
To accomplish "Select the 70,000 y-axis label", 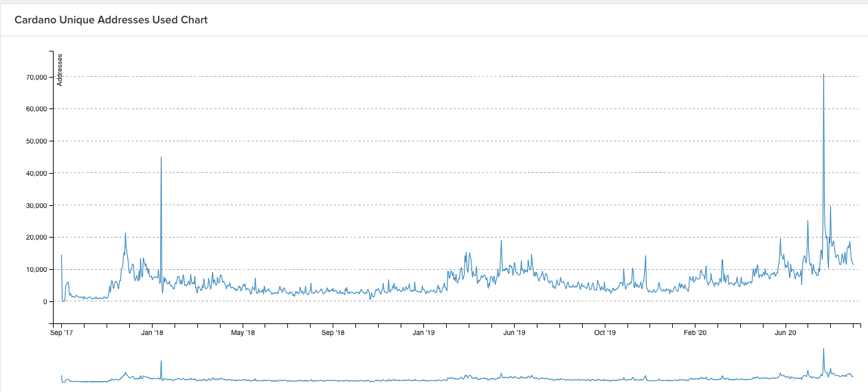I will click(x=35, y=77).
